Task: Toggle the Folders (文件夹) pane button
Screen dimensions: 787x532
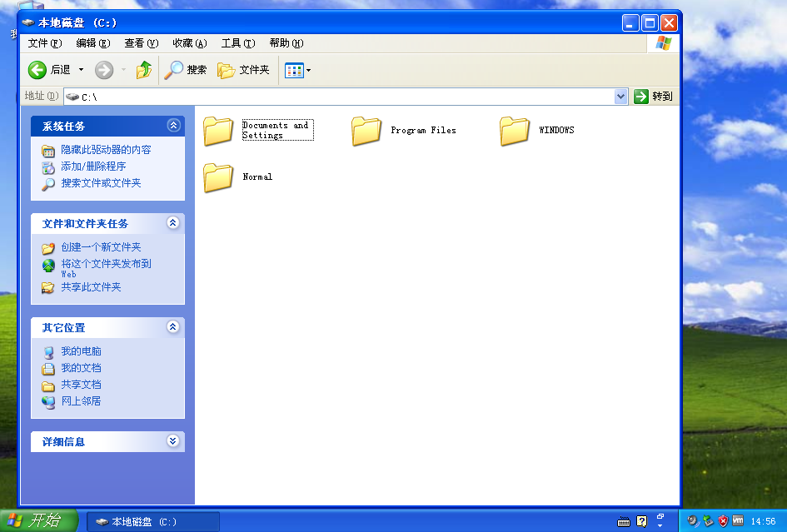Action: tap(243, 70)
